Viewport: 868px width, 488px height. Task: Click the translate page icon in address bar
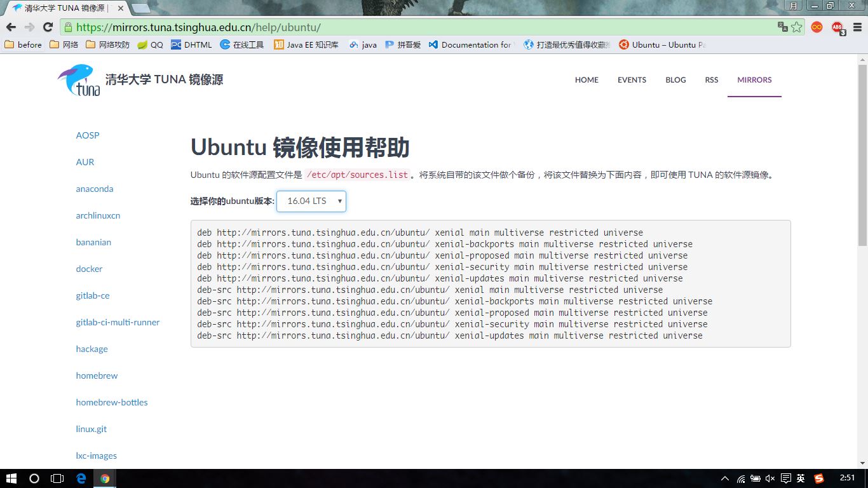783,27
